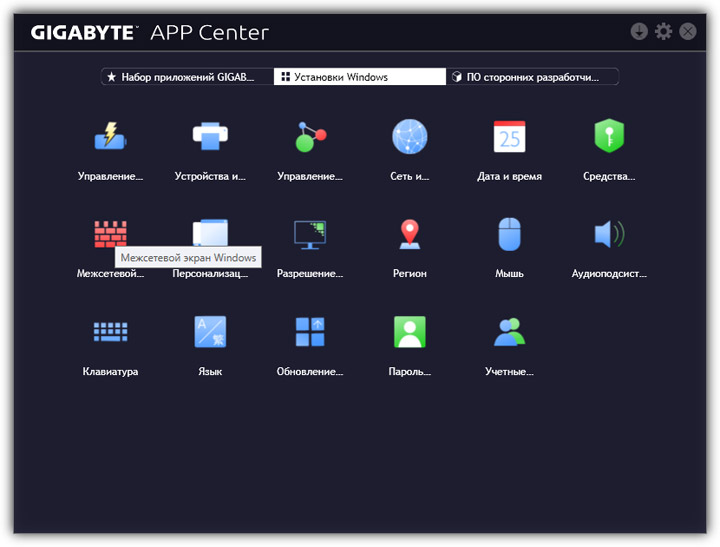Click the Мышь label
This screenshot has height=547, width=720.
509,274
